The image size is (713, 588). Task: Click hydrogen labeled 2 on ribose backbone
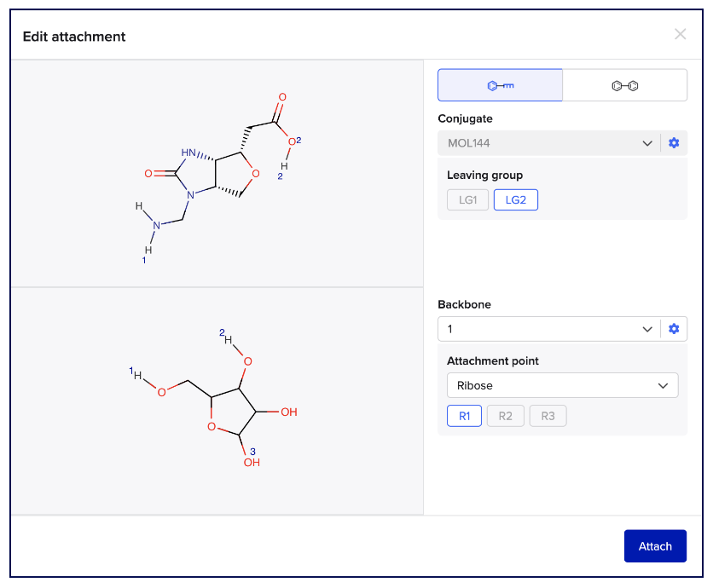pos(229,339)
